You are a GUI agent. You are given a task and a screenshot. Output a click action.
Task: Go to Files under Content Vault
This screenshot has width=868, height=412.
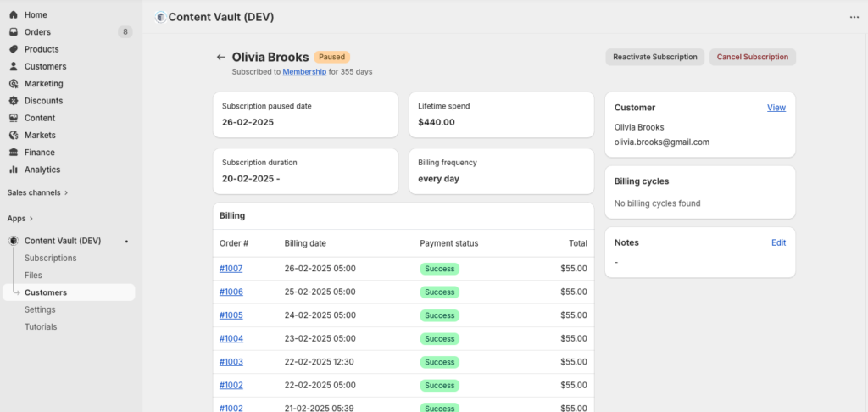pyautogui.click(x=34, y=276)
